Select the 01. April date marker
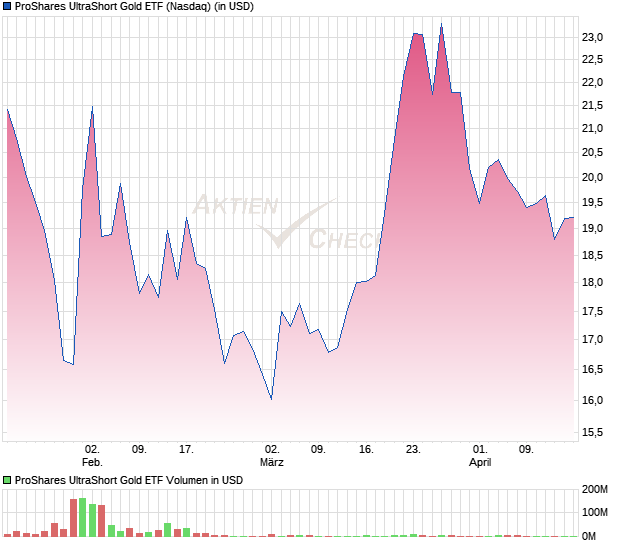 pyautogui.click(x=480, y=455)
